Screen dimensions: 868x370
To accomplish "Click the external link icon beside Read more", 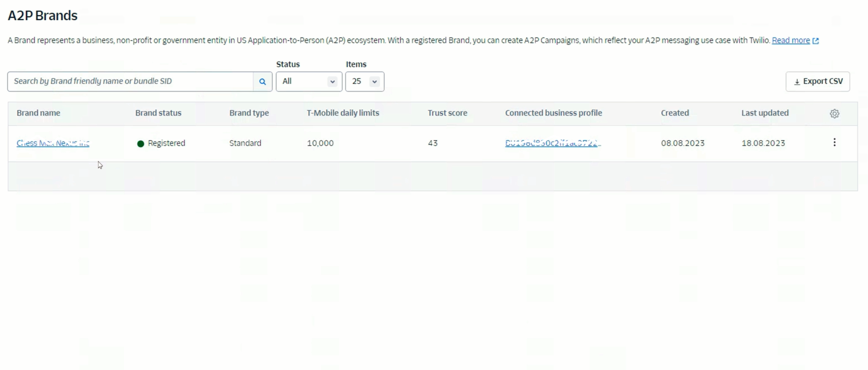I will coord(815,41).
